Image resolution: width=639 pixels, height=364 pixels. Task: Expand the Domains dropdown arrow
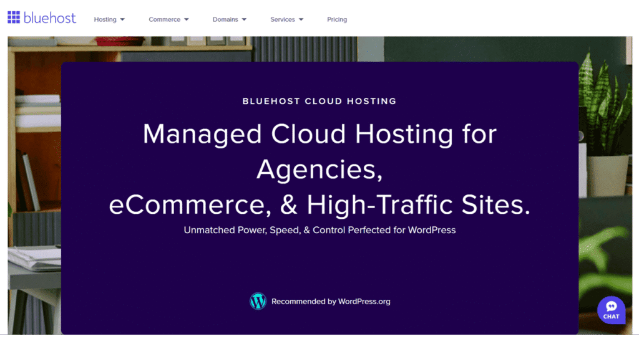coord(244,19)
